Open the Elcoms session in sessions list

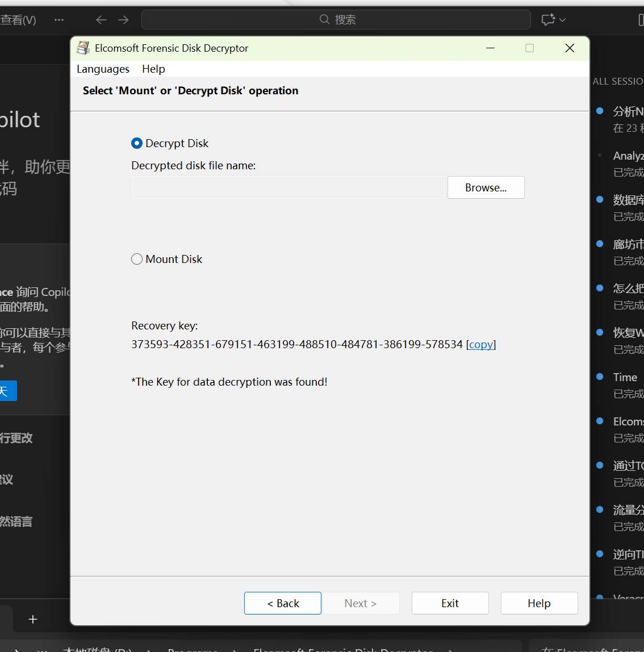[619, 429]
